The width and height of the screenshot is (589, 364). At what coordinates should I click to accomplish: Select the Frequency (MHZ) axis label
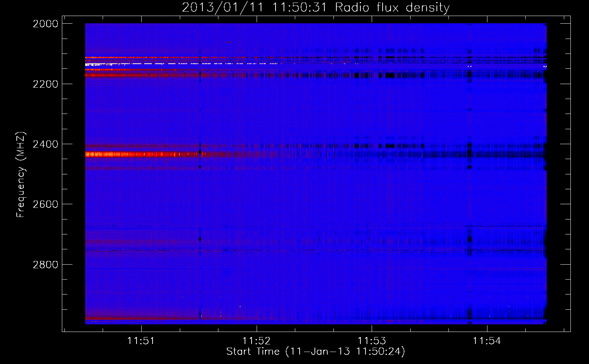(x=21, y=175)
